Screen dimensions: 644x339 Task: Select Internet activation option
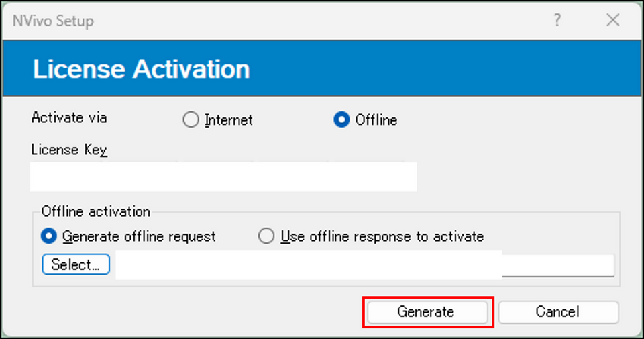(x=191, y=119)
